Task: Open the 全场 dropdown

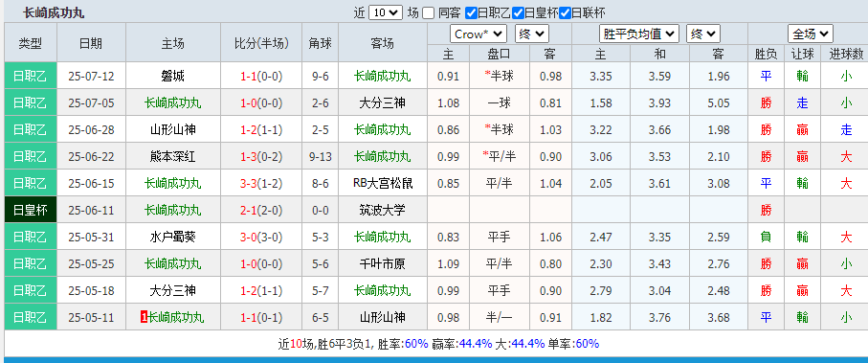Action: (x=811, y=34)
